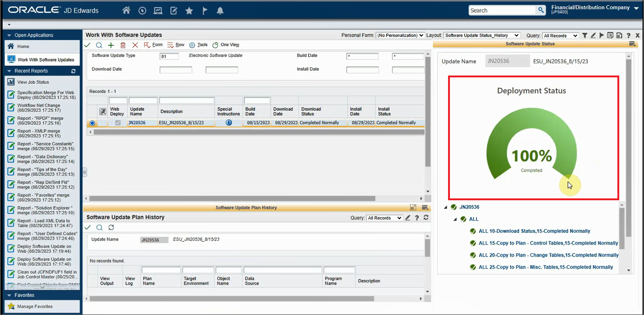This screenshot has height=315, width=644.
Task: Click the grid customize icon in table header
Action: tap(103, 111)
